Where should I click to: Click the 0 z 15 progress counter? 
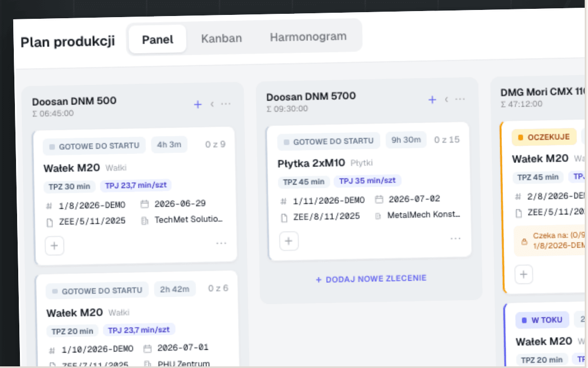pos(447,140)
